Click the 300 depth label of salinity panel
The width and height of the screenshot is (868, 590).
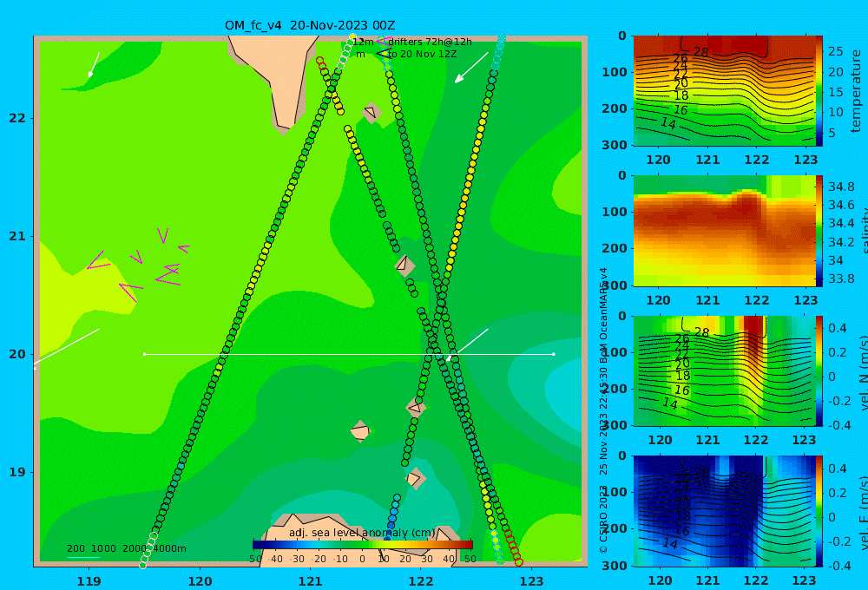pyautogui.click(x=615, y=285)
